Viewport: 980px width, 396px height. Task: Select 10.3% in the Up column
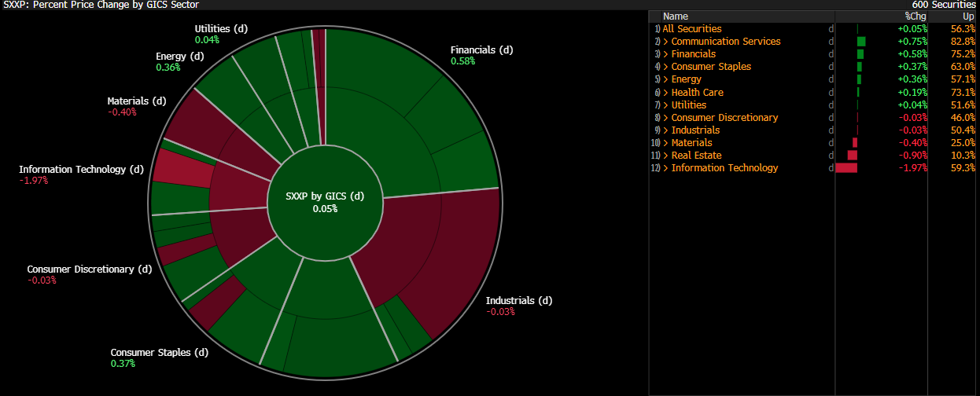click(962, 156)
